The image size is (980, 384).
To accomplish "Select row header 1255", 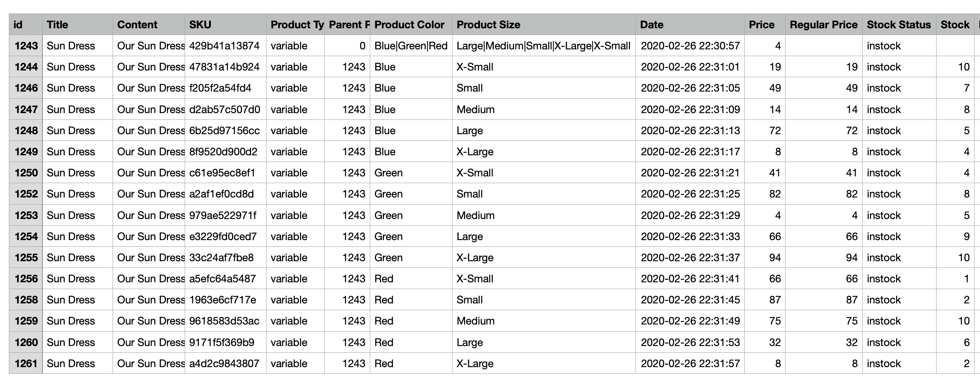I will 26,257.
